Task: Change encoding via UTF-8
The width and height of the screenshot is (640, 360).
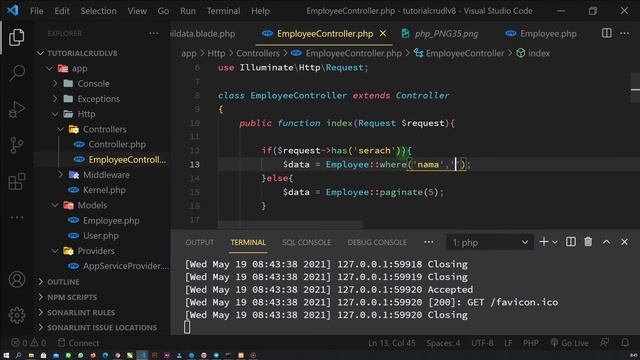Action: click(x=482, y=343)
